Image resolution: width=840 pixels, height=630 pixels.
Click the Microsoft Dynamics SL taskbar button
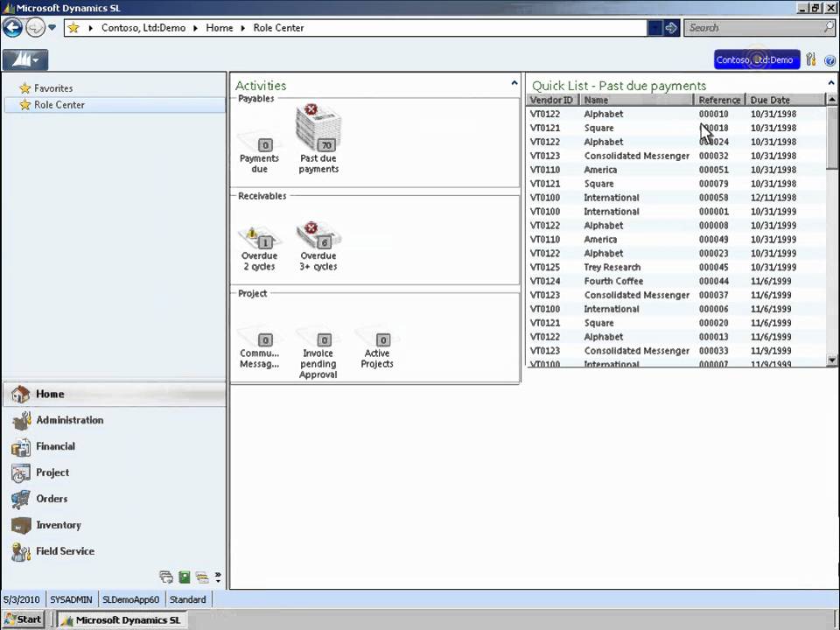[122, 619]
